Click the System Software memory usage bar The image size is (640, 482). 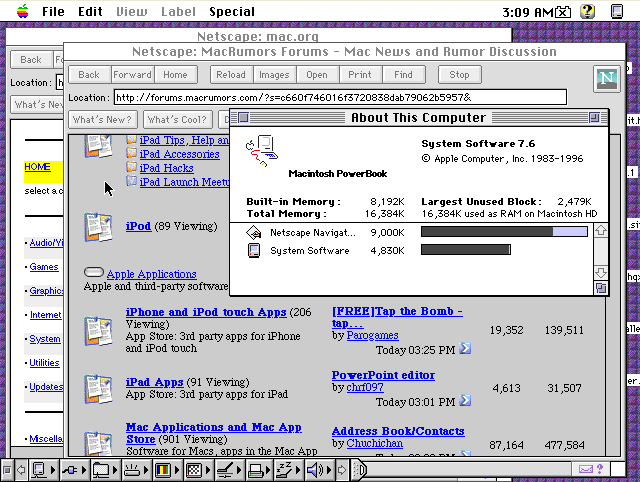click(466, 250)
